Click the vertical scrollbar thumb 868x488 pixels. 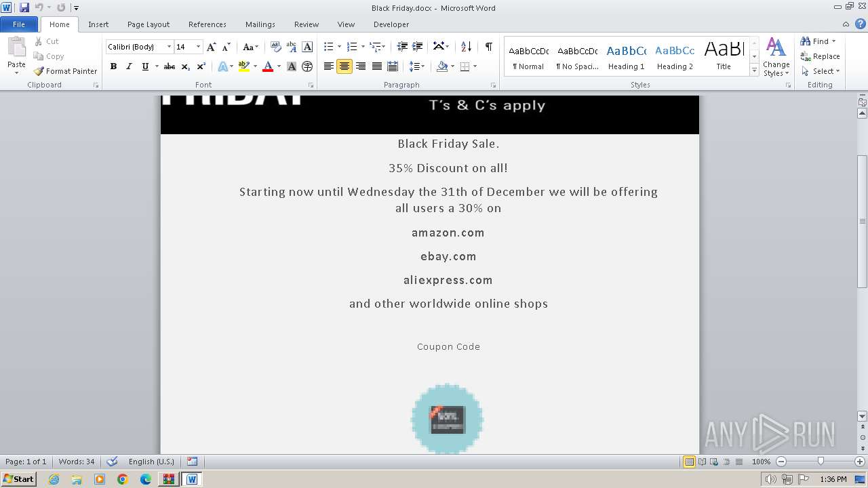pos(863,222)
